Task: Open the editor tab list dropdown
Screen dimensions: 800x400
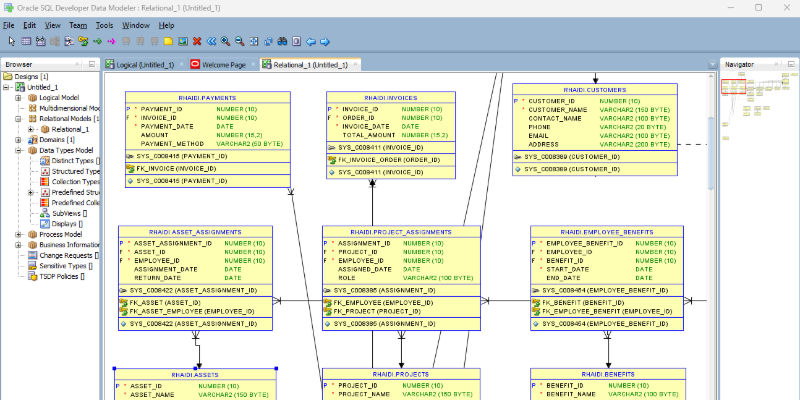Action: 713,65
